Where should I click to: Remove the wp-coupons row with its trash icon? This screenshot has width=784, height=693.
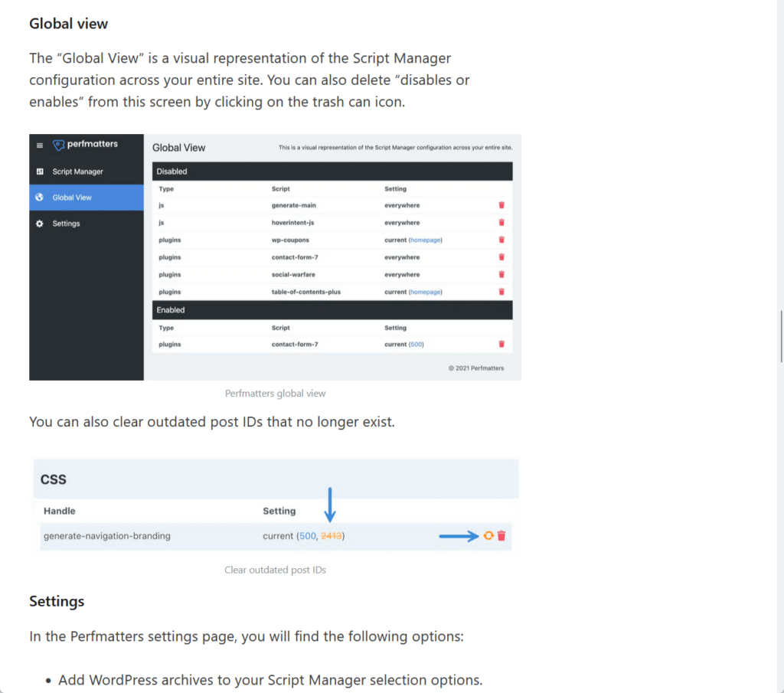click(501, 240)
